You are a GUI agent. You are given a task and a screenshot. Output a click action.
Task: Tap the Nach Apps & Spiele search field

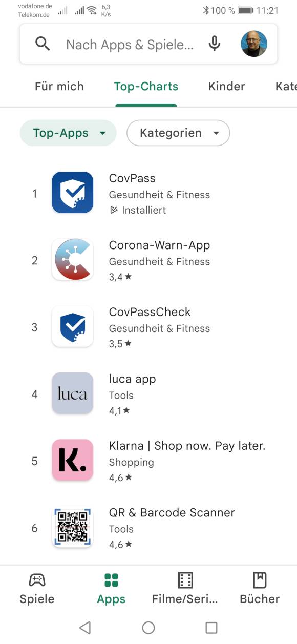130,45
